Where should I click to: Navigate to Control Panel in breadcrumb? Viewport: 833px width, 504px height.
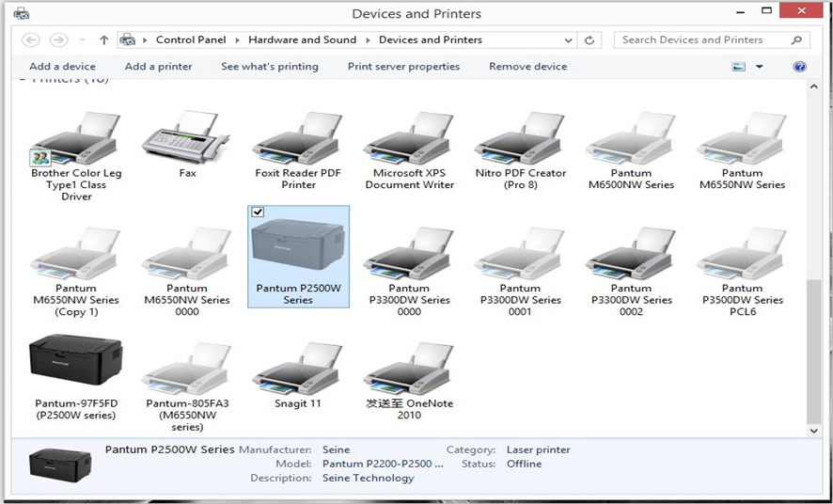click(x=191, y=39)
